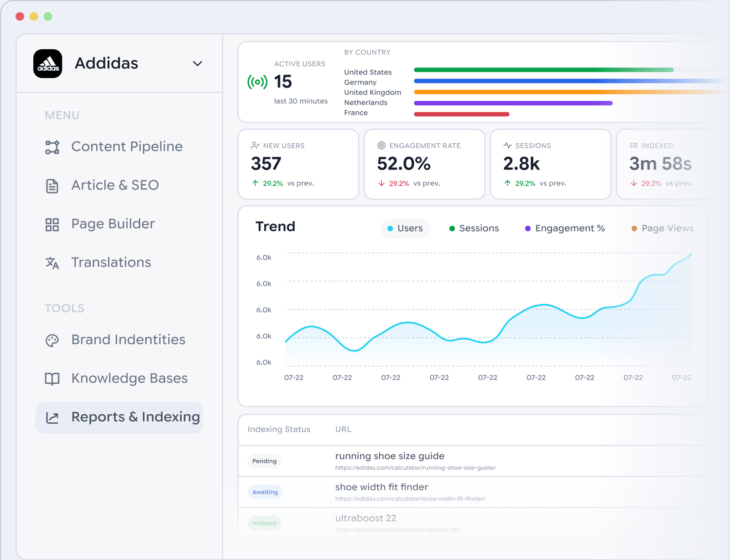Expand the Addidas workspace dropdown chevron
This screenshot has height=560, width=730.
[x=198, y=63]
